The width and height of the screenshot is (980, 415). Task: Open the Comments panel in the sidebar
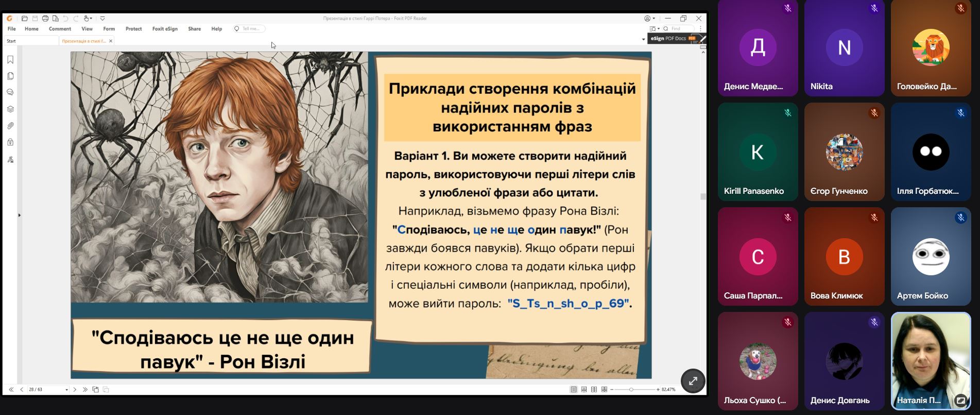pos(10,93)
